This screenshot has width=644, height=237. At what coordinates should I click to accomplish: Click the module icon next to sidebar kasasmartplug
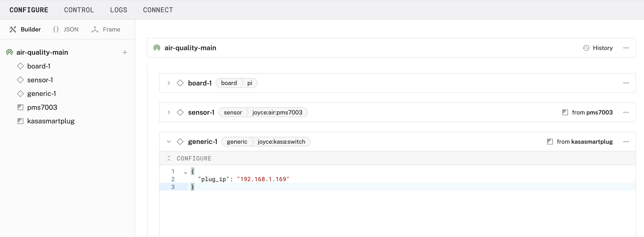20,121
